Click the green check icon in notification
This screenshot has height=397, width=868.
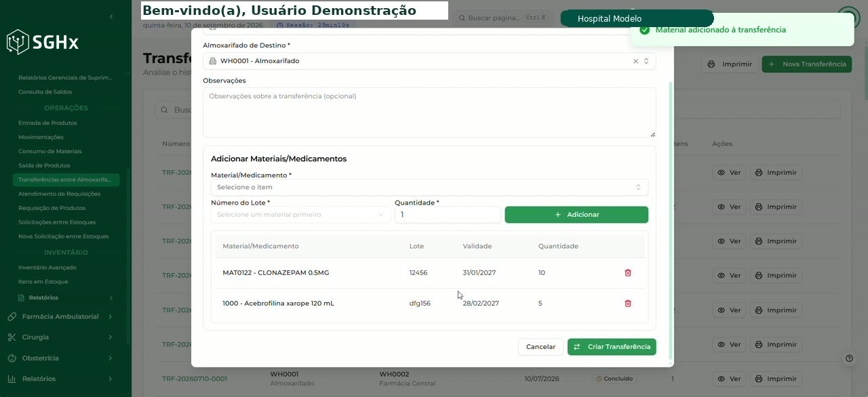645,30
